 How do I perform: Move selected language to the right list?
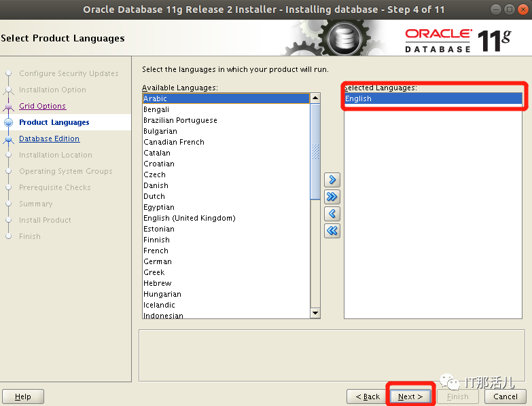click(x=332, y=180)
